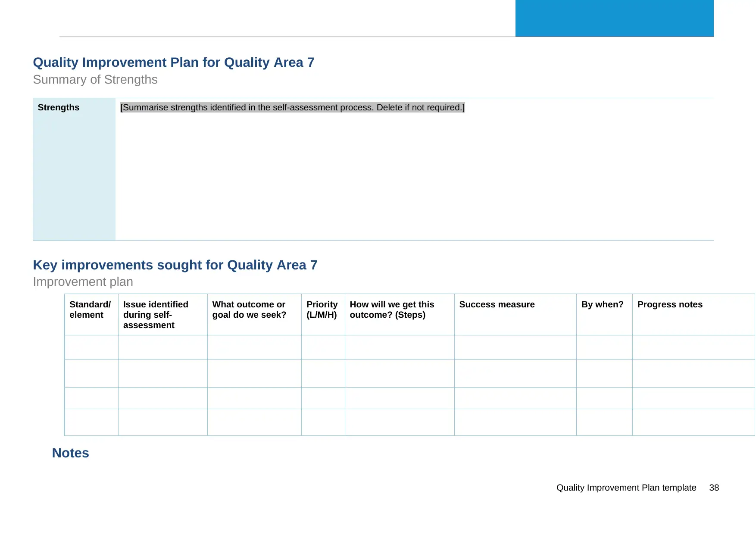
Task: Click the 'Quality Improvement Plan template' footer text
Action: (626, 488)
